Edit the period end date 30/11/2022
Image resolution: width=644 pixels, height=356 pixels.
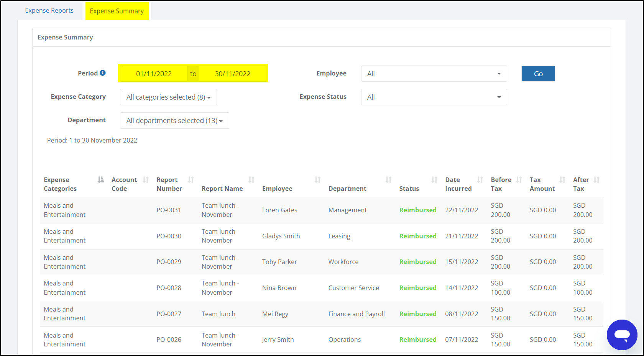[232, 74]
